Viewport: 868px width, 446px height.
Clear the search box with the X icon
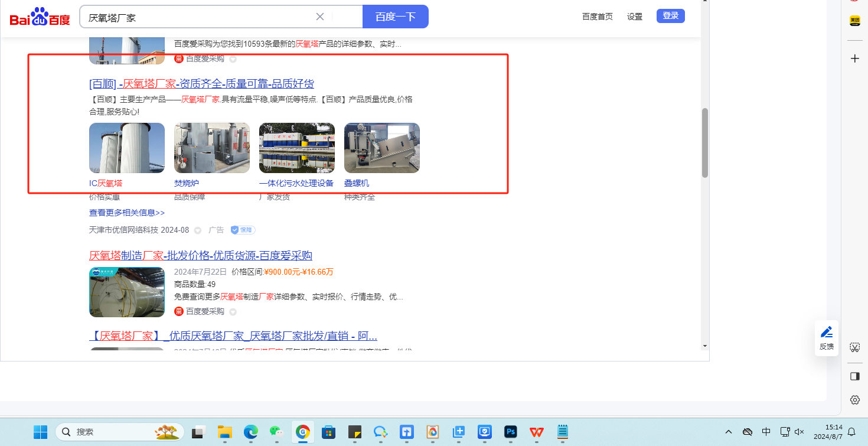[320, 17]
